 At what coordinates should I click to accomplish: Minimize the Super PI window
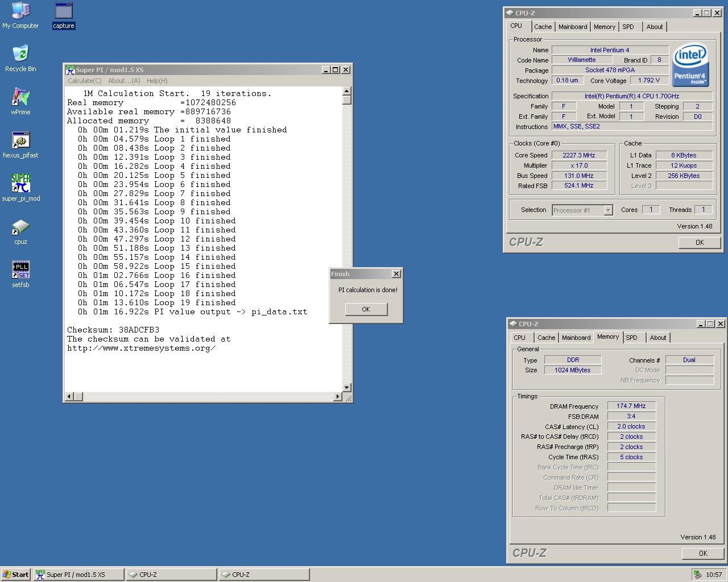[x=326, y=69]
